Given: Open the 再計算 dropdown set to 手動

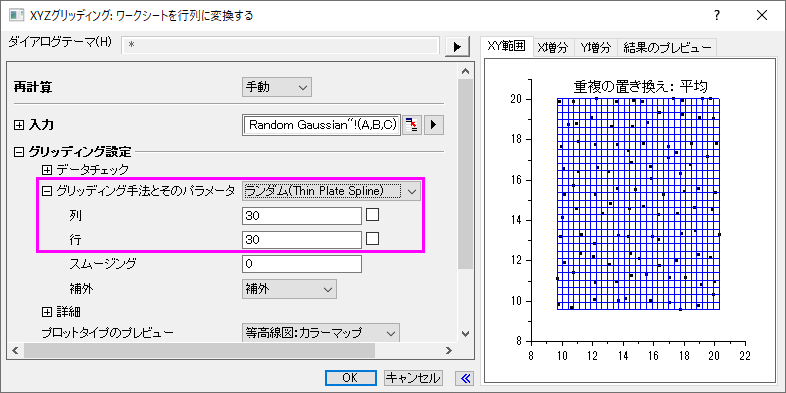Looking at the screenshot, I should (x=277, y=87).
